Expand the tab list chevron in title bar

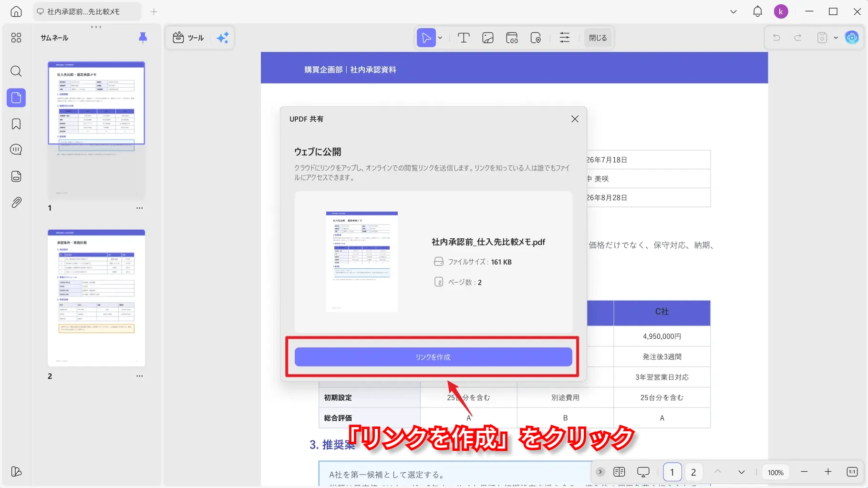(734, 11)
